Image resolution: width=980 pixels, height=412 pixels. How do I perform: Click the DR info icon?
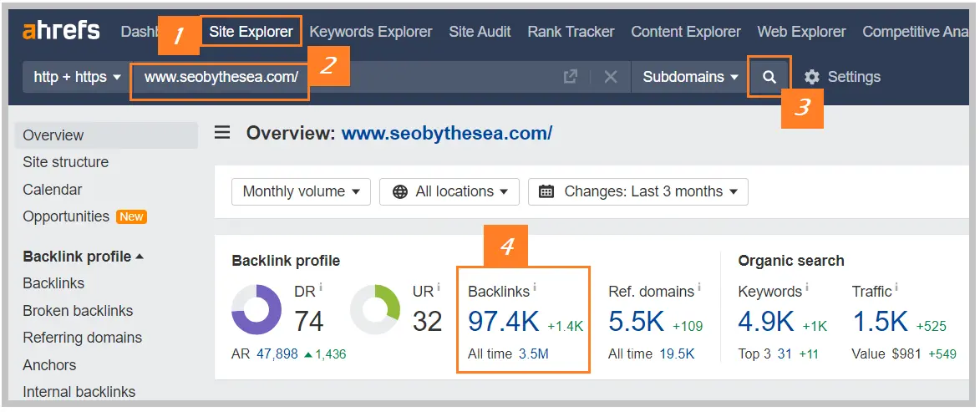tap(322, 287)
